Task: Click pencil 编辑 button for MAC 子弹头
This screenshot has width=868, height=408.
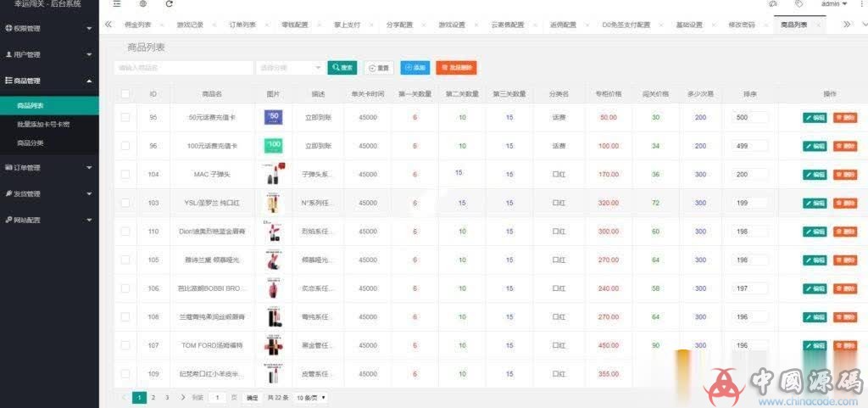Action: [815, 175]
